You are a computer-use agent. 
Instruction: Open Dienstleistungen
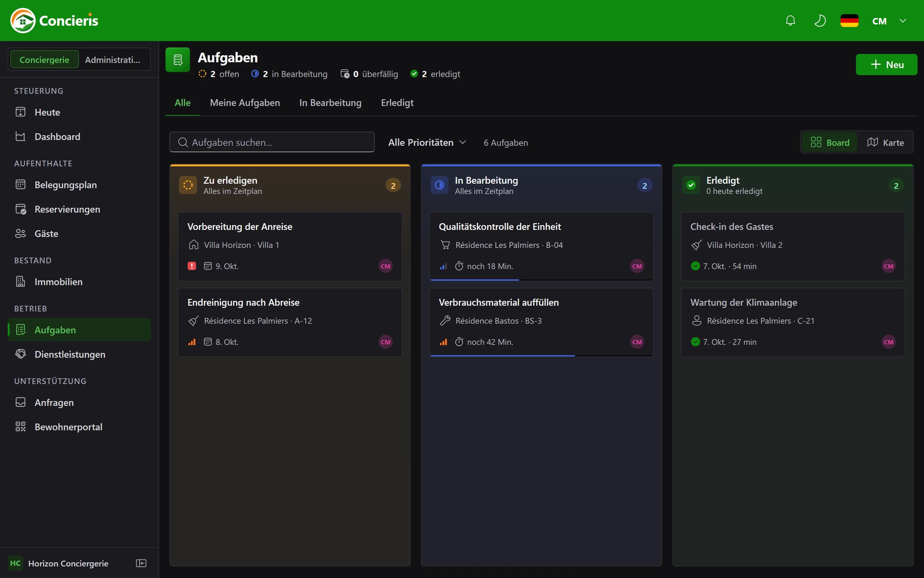coord(80,355)
